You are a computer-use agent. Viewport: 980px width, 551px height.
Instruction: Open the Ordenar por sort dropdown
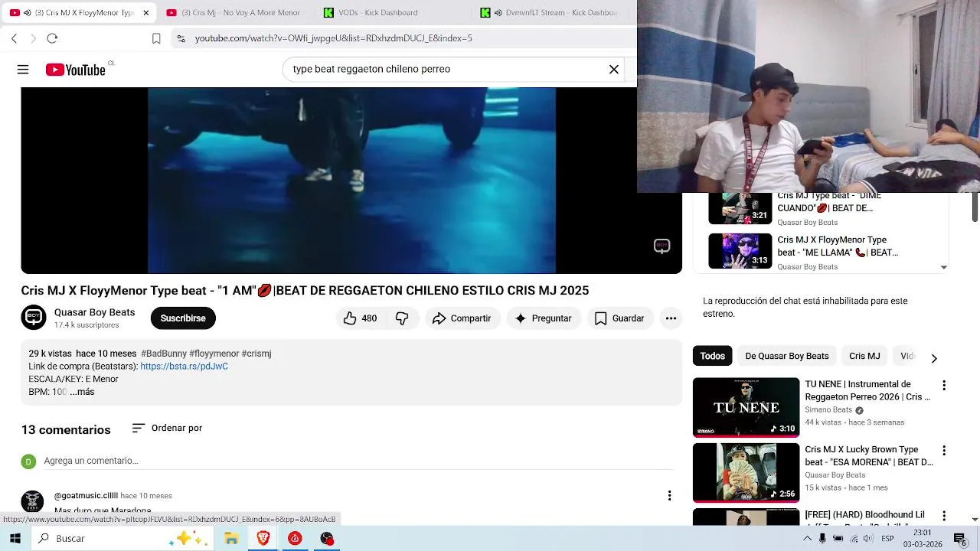tap(167, 428)
